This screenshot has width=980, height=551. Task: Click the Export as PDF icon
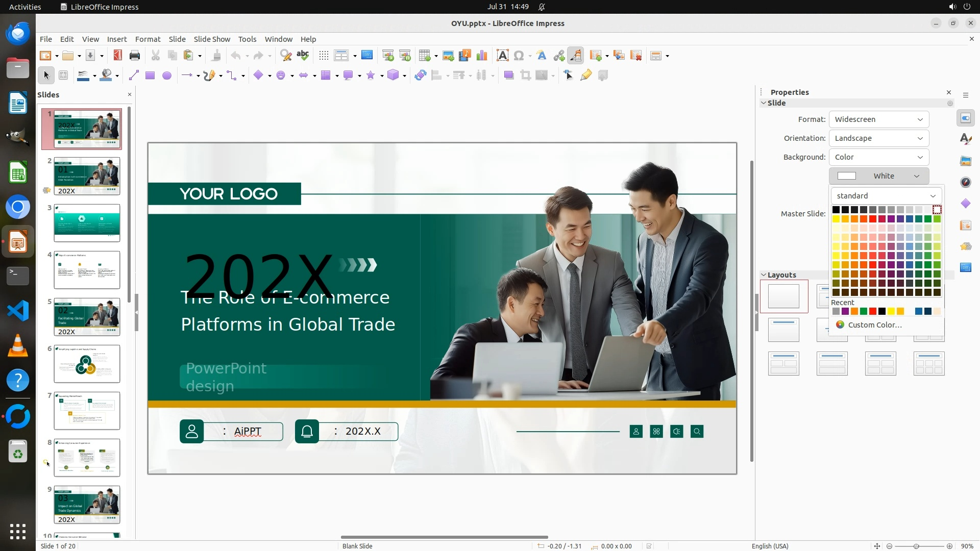[x=117, y=56]
